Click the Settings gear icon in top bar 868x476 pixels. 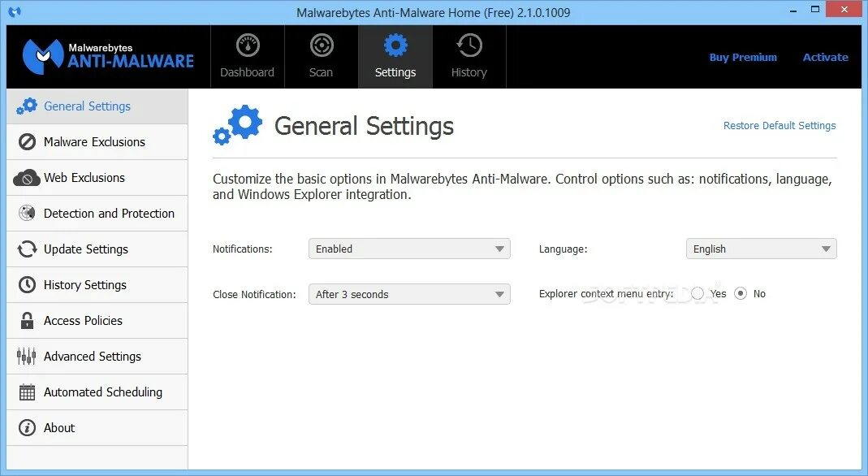[395, 45]
